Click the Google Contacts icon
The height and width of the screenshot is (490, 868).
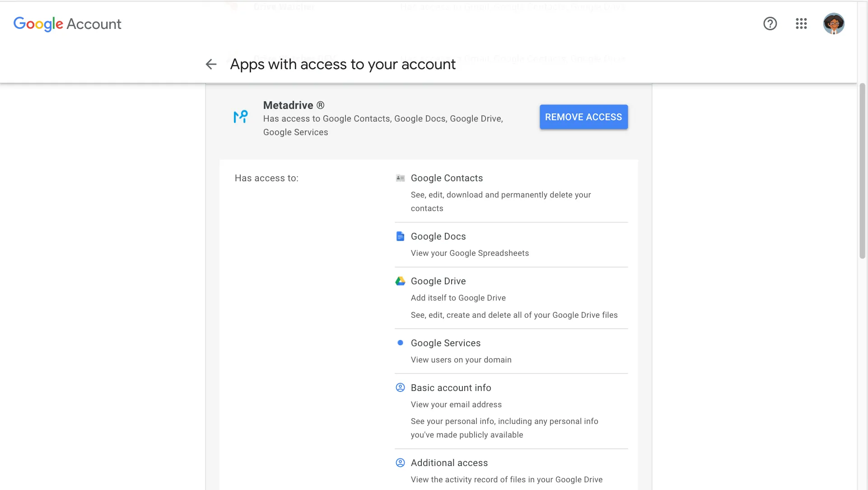400,178
